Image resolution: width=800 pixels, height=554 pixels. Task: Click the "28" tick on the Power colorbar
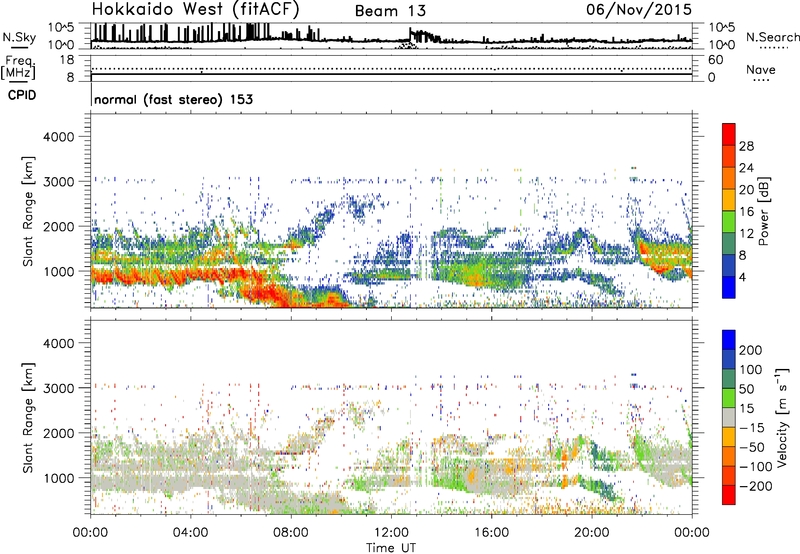tap(746, 146)
